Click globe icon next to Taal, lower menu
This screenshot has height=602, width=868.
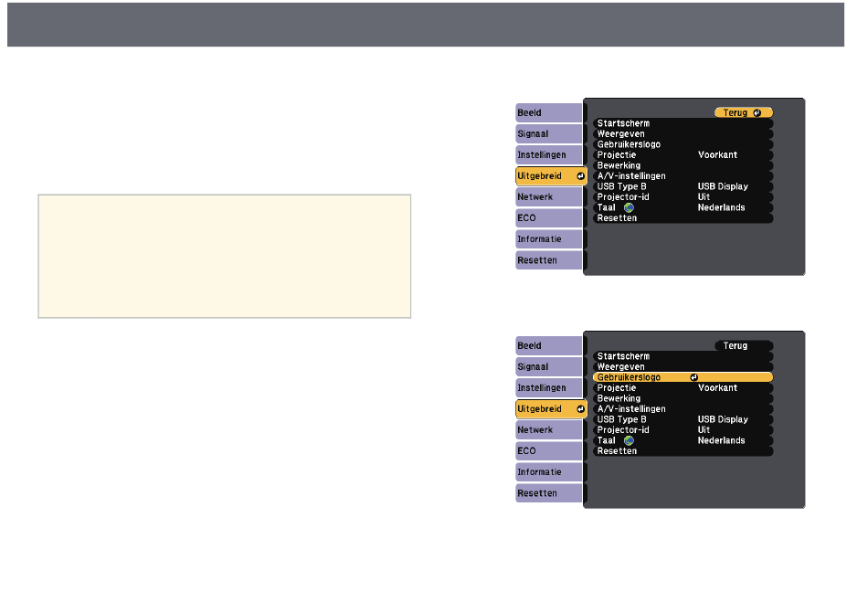point(629,440)
